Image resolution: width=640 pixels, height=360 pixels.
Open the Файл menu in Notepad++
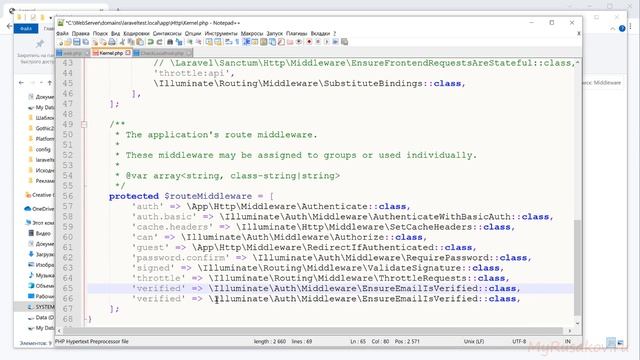[62, 33]
